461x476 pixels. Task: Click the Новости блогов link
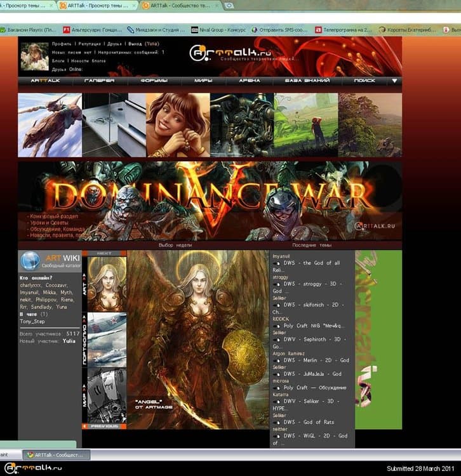(x=88, y=61)
